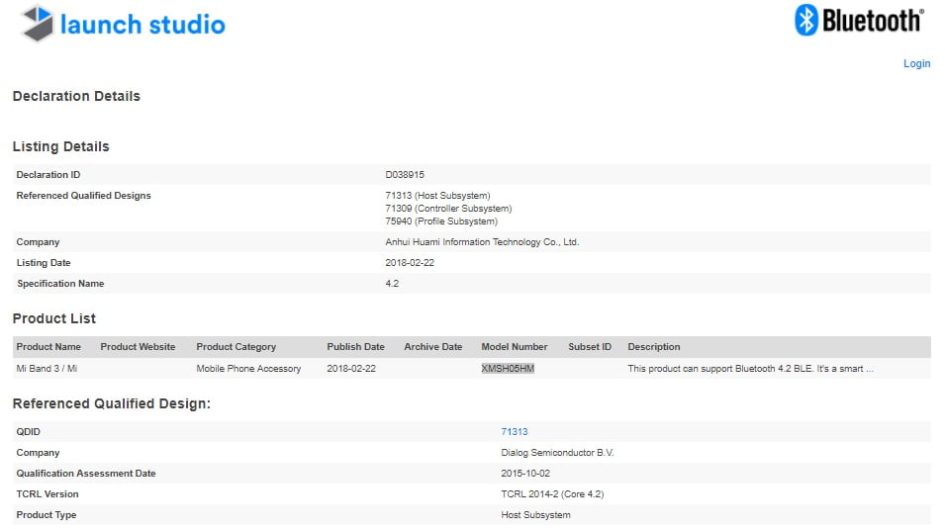Screen dimensions: 945x529
Task: Select TCRL 2014-2 (Core 4.2) value
Action: click(x=552, y=494)
